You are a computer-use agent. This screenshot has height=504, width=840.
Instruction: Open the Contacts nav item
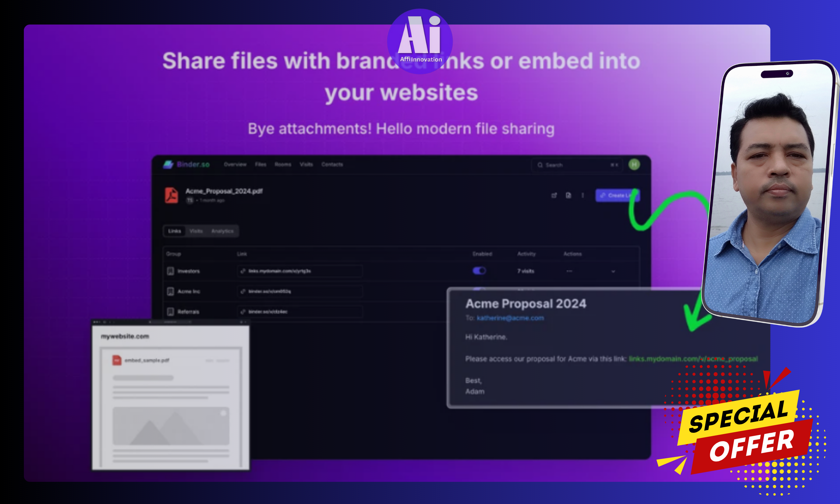point(332,164)
